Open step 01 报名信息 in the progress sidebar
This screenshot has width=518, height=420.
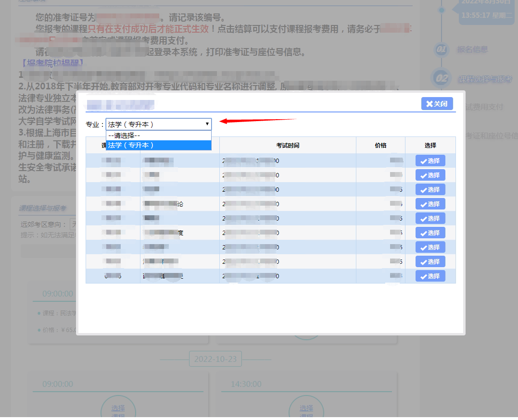coord(472,49)
